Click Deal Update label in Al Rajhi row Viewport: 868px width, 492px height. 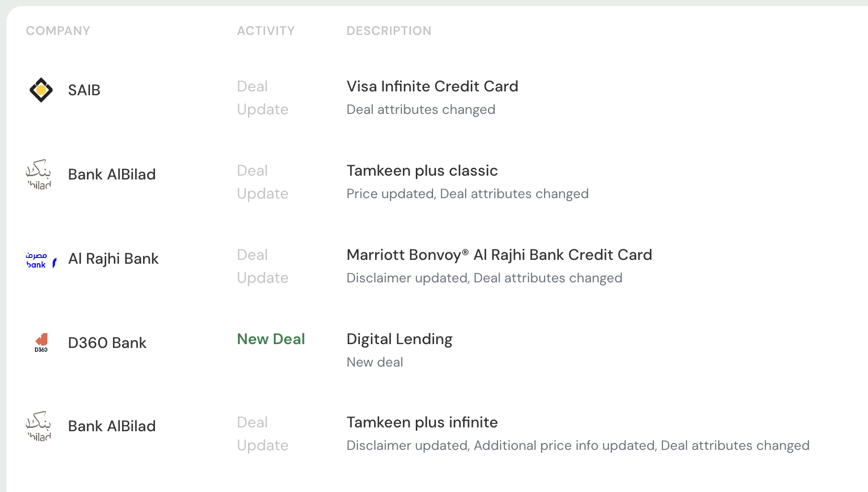pos(262,266)
